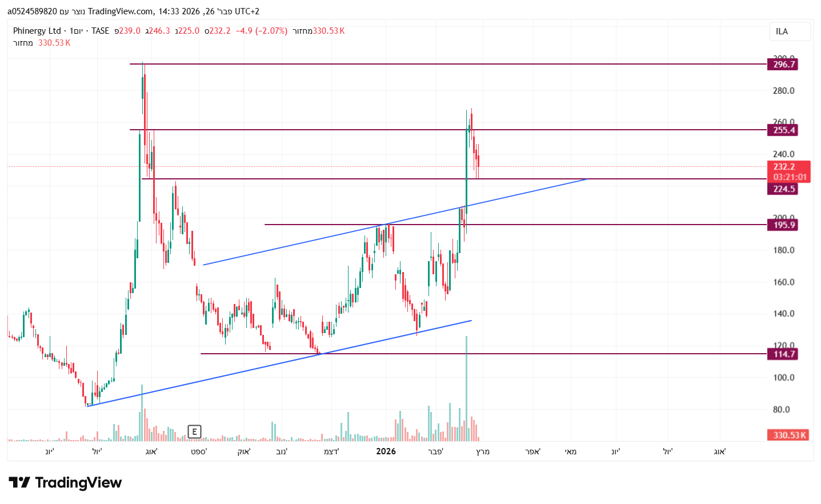
Task: Click the 180.0 tick on the price scale
Action: pyautogui.click(x=783, y=250)
